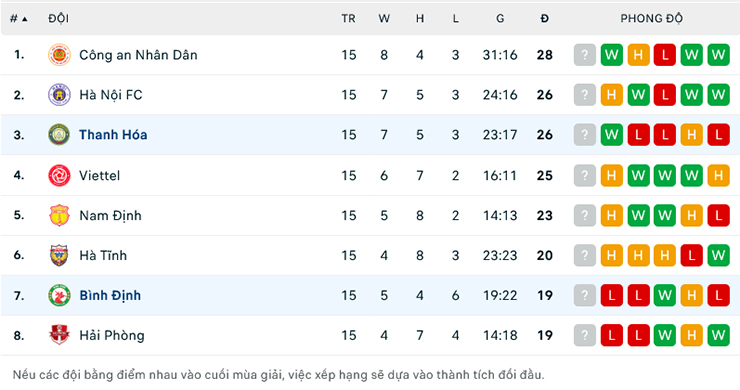Select the red Viettel club logo
This screenshot has width=740, height=390.
(59, 175)
